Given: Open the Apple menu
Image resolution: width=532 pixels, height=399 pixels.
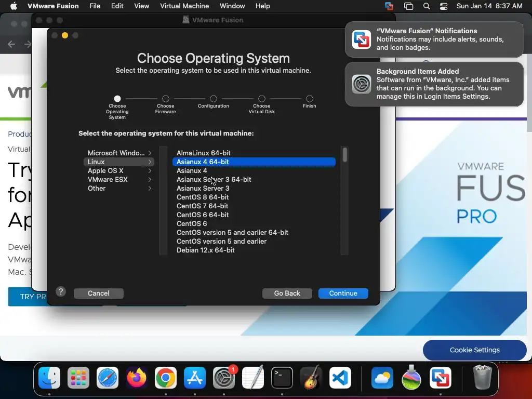Looking at the screenshot, I should pos(14,6).
